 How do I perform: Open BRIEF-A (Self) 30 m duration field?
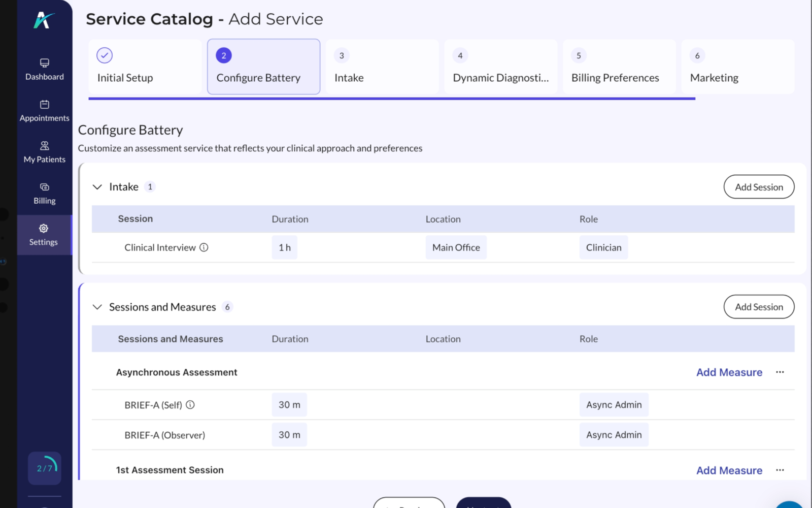[289, 405]
